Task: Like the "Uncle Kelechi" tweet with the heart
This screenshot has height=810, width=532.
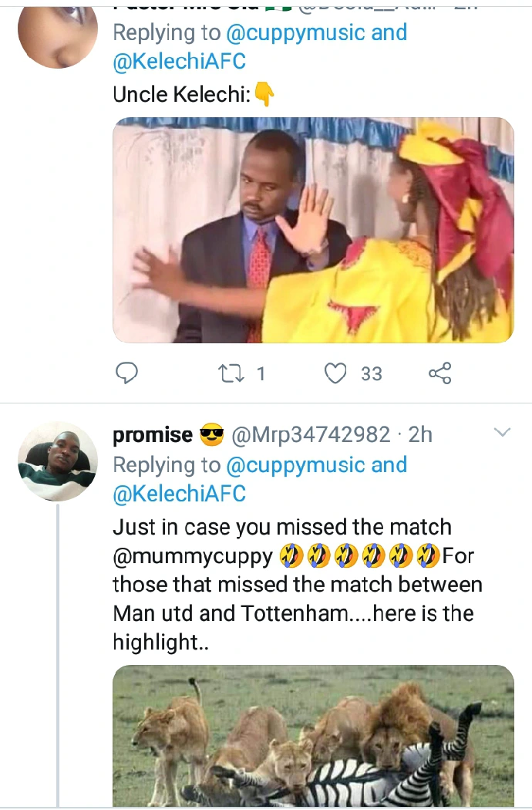Action: [335, 374]
